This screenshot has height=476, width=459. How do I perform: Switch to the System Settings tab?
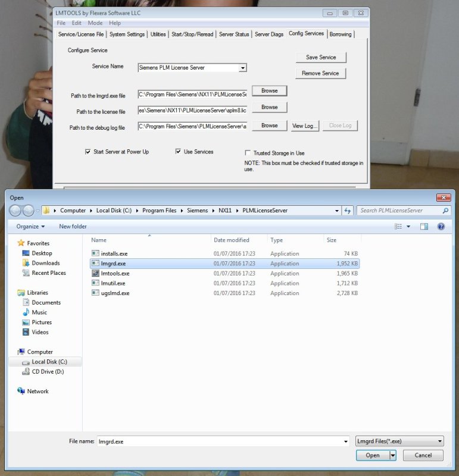pyautogui.click(x=127, y=35)
